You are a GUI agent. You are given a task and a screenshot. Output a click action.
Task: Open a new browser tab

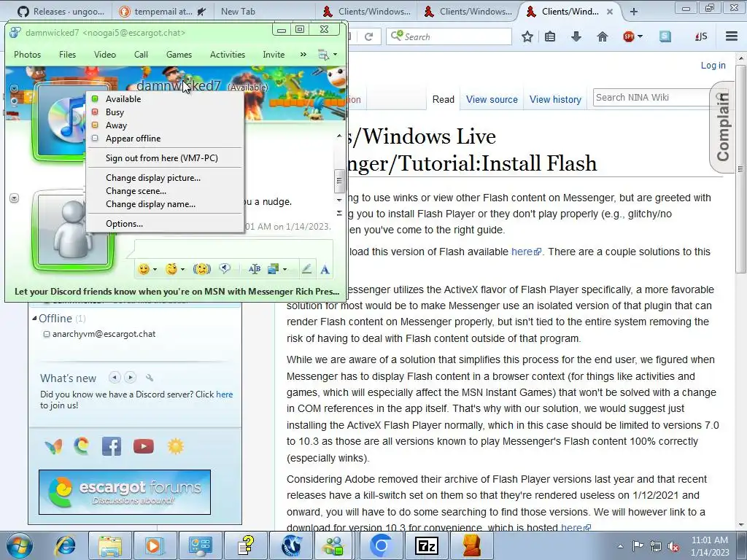pyautogui.click(x=633, y=12)
